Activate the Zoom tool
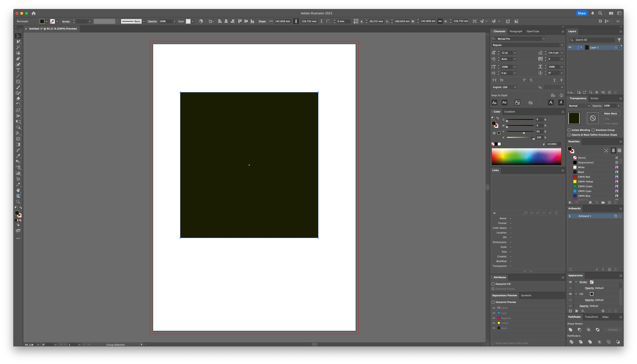This screenshot has height=364, width=637. (18, 202)
